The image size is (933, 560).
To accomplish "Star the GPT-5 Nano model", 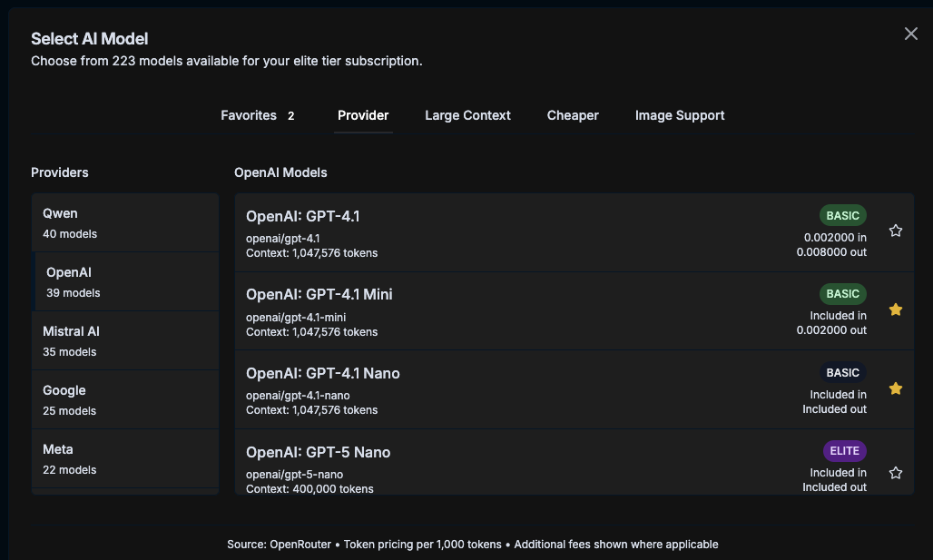I will tap(896, 473).
